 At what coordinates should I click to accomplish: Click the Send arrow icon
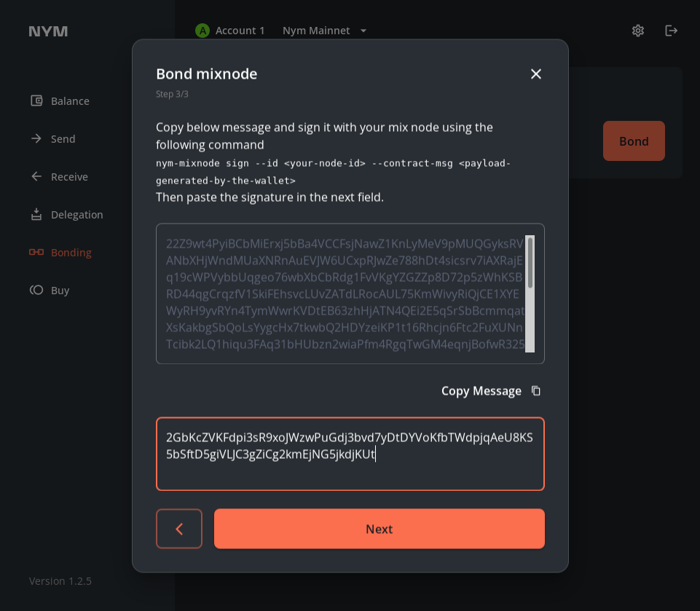(x=36, y=138)
